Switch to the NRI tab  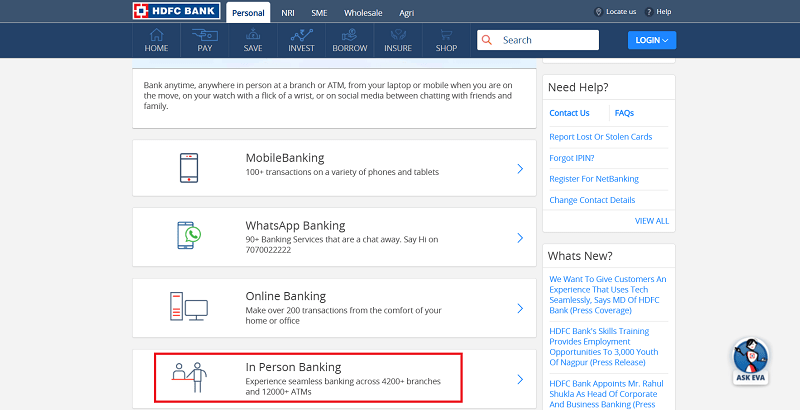288,13
